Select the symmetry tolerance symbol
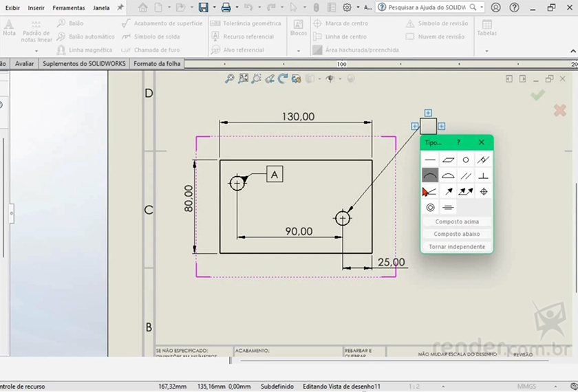Image resolution: width=578 pixels, height=392 pixels. 448,207
